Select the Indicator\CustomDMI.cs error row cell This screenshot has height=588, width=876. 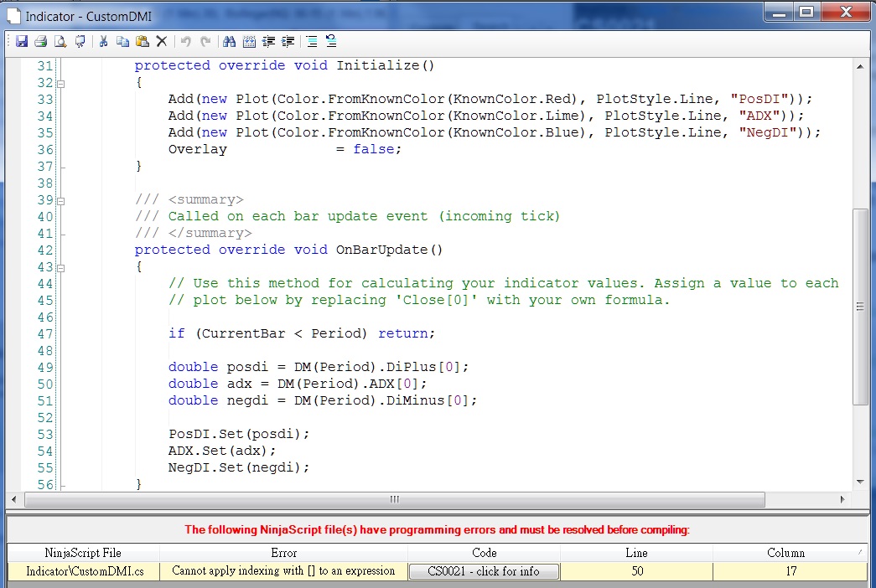pos(85,571)
